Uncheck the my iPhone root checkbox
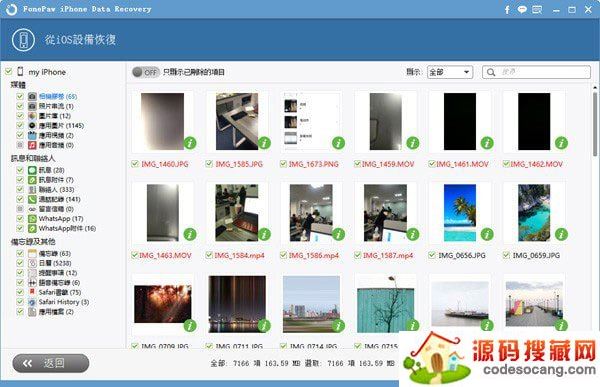This screenshot has height=387, width=600. click(x=8, y=72)
